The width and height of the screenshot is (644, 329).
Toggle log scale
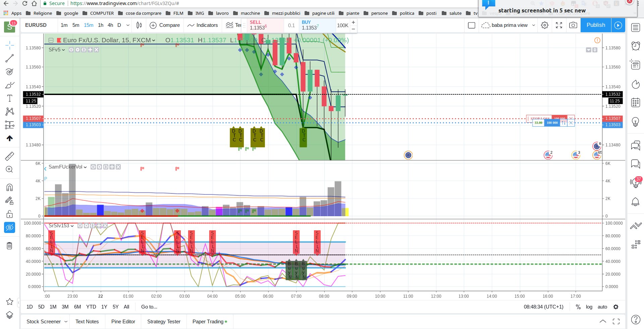[589, 307]
